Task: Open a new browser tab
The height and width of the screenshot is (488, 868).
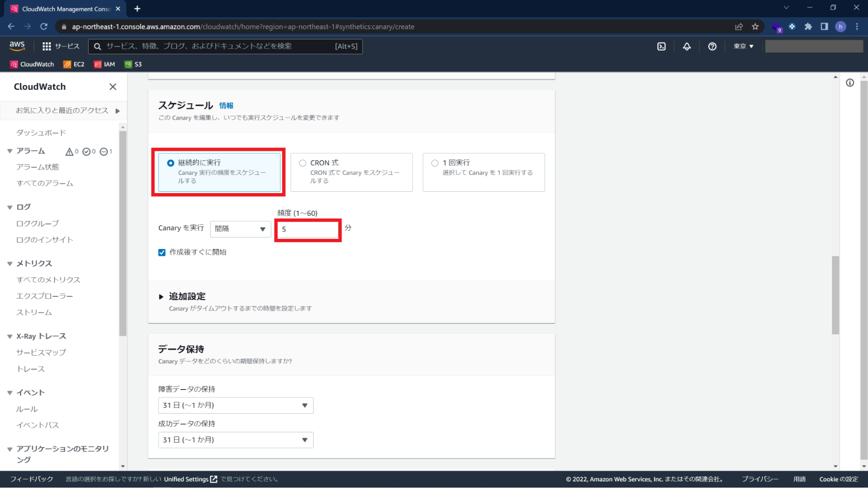Action: click(137, 9)
